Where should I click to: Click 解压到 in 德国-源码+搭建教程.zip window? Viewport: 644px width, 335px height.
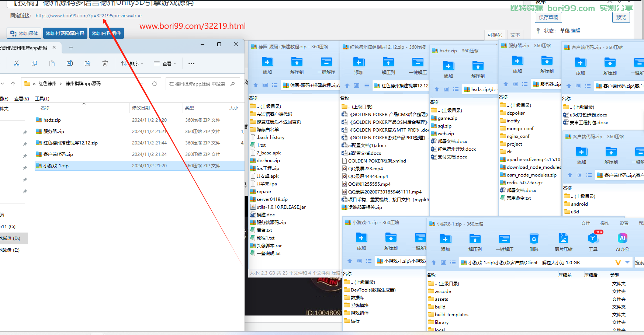click(x=297, y=65)
